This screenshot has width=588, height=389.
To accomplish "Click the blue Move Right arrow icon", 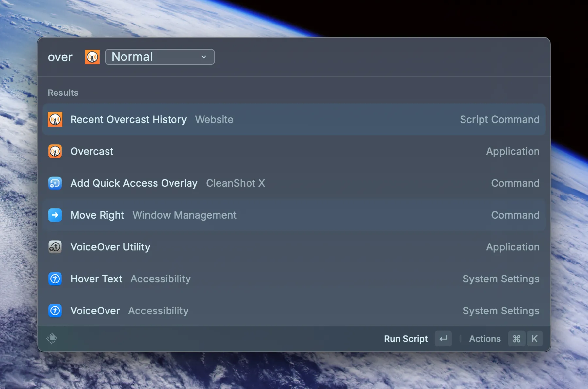I will point(55,215).
